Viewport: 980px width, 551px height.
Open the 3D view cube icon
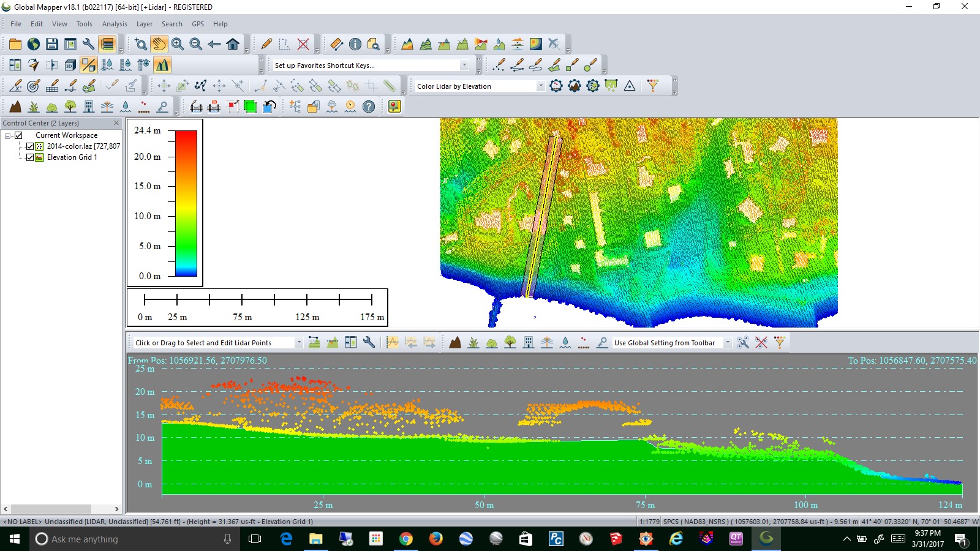[x=70, y=65]
